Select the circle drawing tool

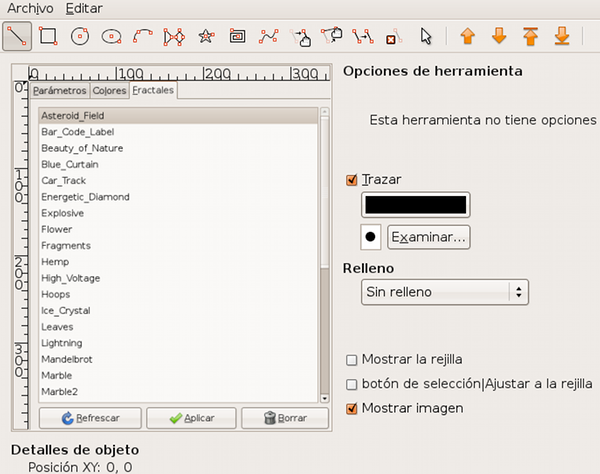pos(80,36)
